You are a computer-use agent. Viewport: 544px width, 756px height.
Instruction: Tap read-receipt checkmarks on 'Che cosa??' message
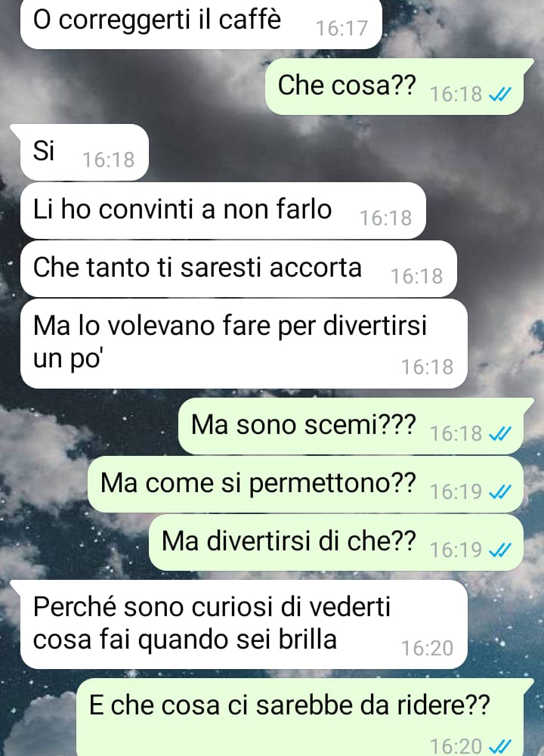[x=500, y=94]
